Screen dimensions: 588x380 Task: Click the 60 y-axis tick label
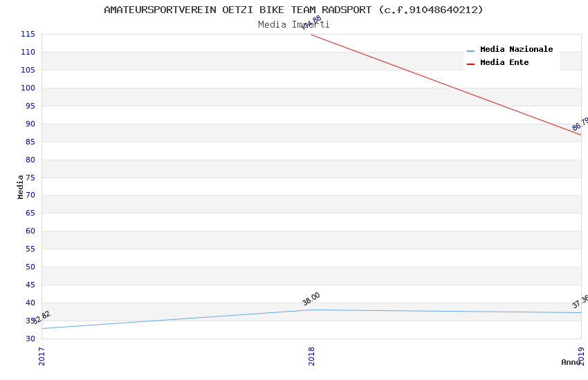pyautogui.click(x=30, y=231)
